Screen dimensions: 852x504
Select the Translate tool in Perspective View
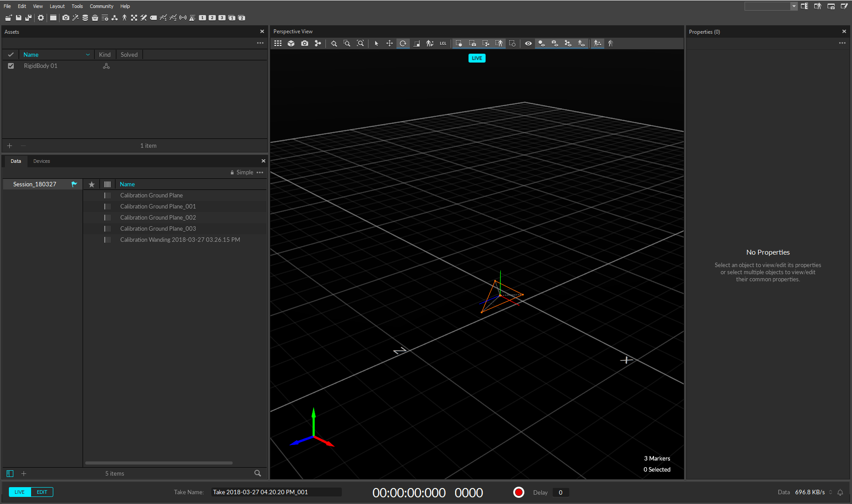(389, 43)
